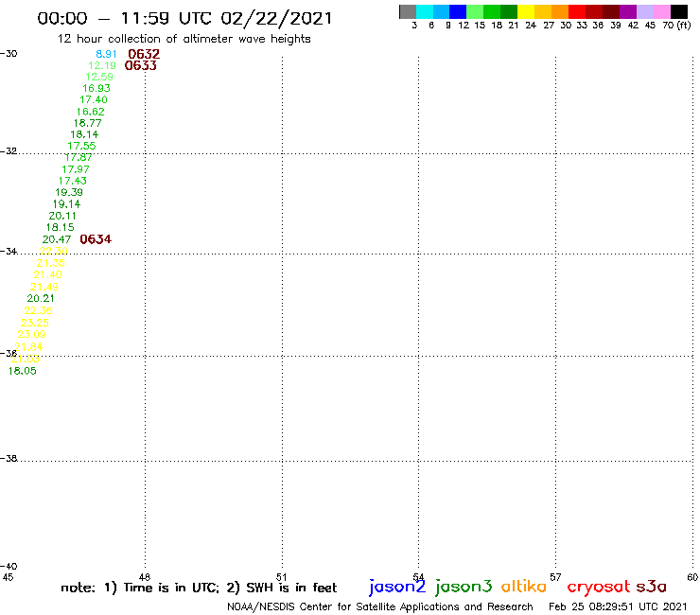Click the wave height value 19.39
700x615 pixels.
(69, 192)
